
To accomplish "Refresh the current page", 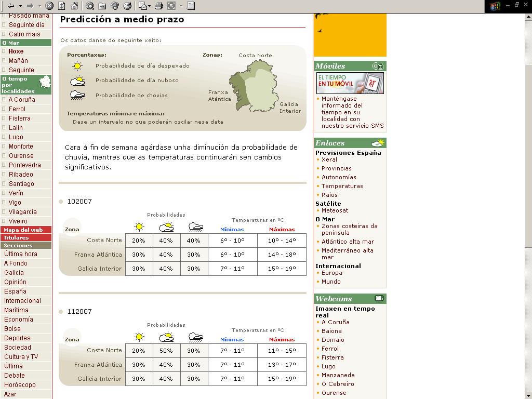I will click(x=62, y=6).
